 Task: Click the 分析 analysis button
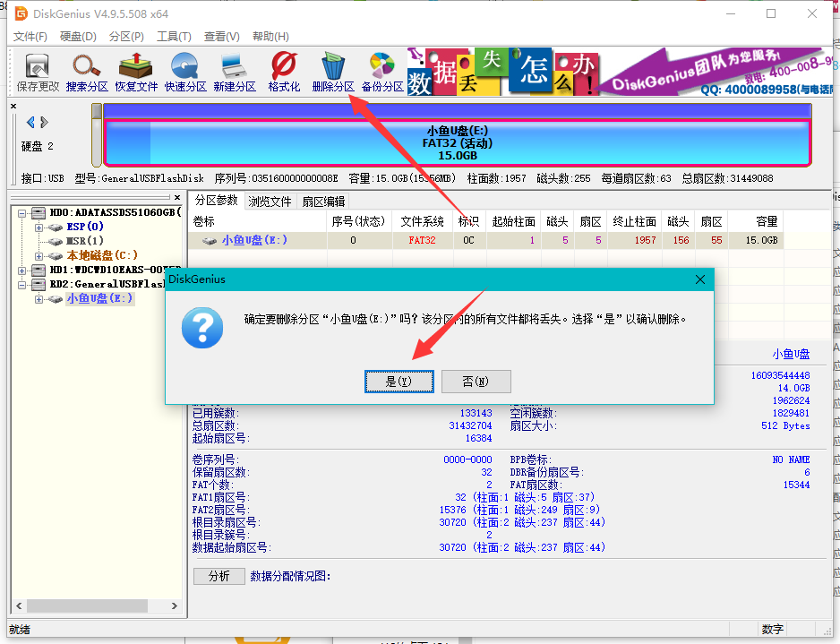(x=219, y=576)
